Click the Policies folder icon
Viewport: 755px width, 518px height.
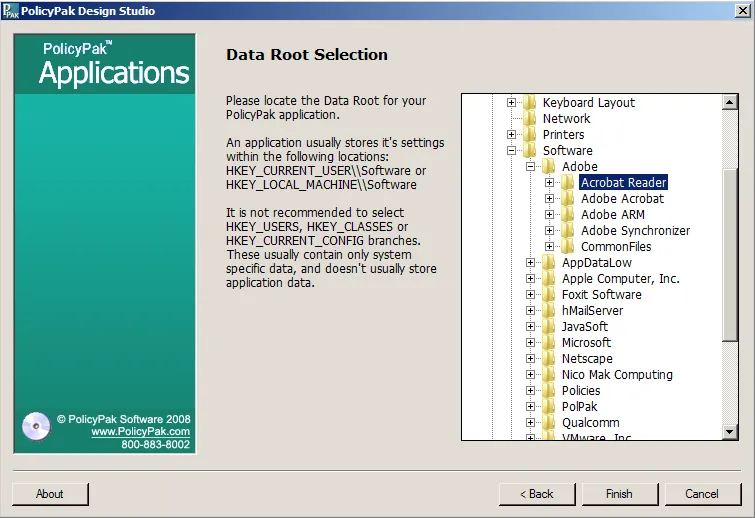click(549, 390)
